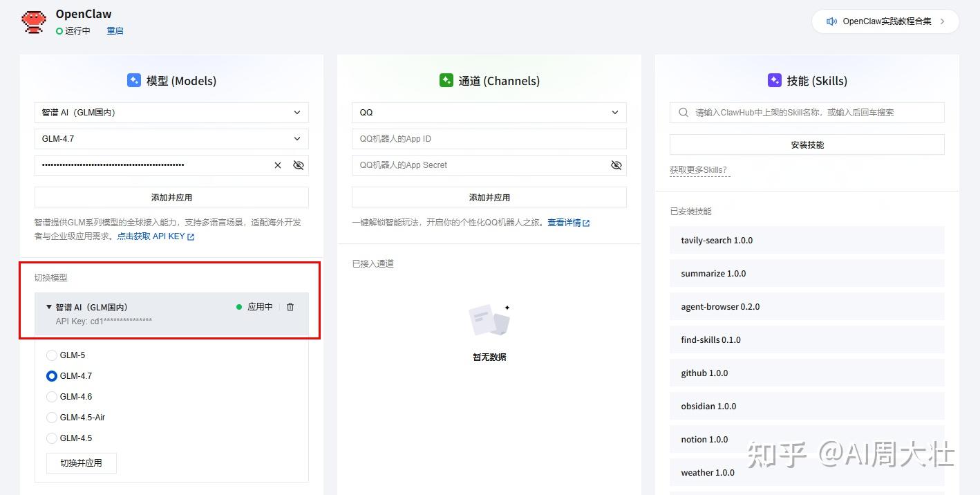Click the ClawHub skill search field
Image resolution: width=980 pixels, height=495 pixels.
point(807,113)
